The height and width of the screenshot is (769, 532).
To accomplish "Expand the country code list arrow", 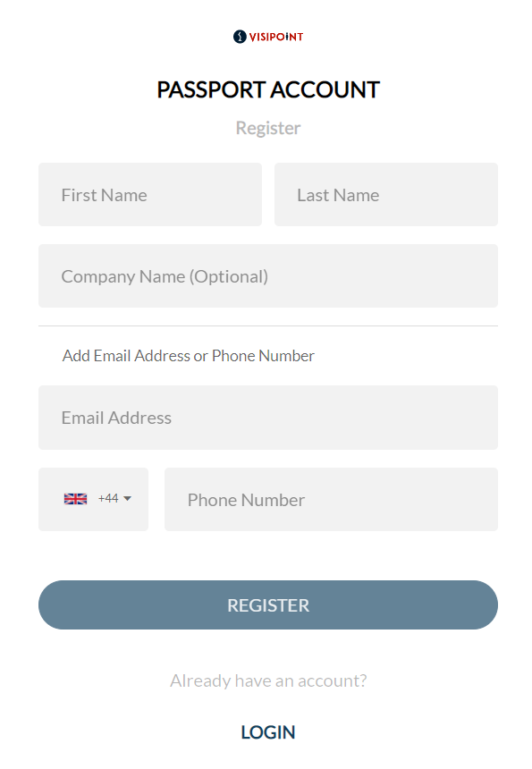I will (x=128, y=499).
